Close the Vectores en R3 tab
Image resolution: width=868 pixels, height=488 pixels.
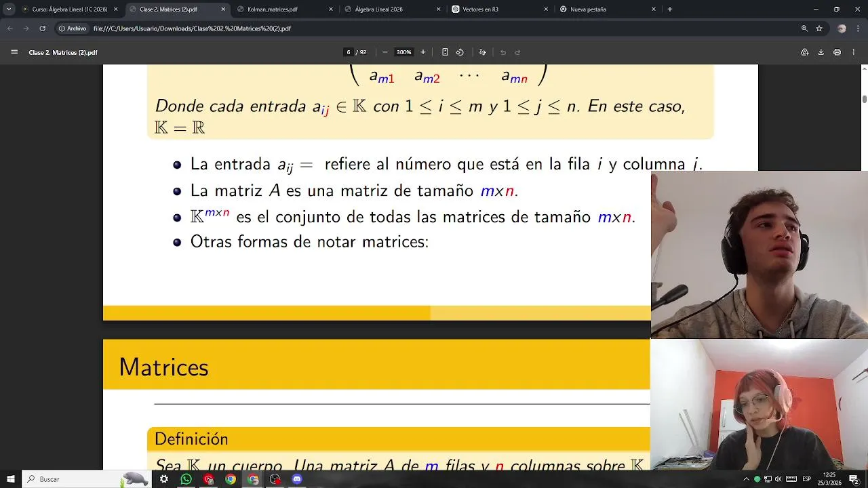pos(546,9)
